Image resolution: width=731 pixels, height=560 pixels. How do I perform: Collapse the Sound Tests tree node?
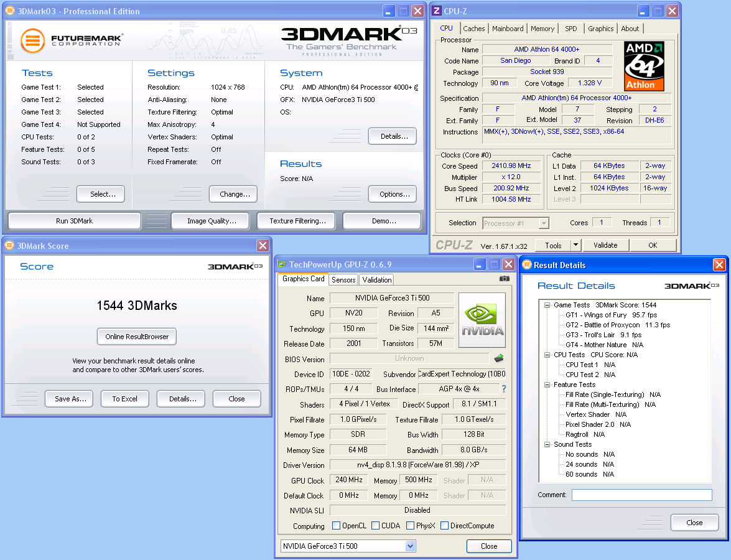[x=547, y=444]
